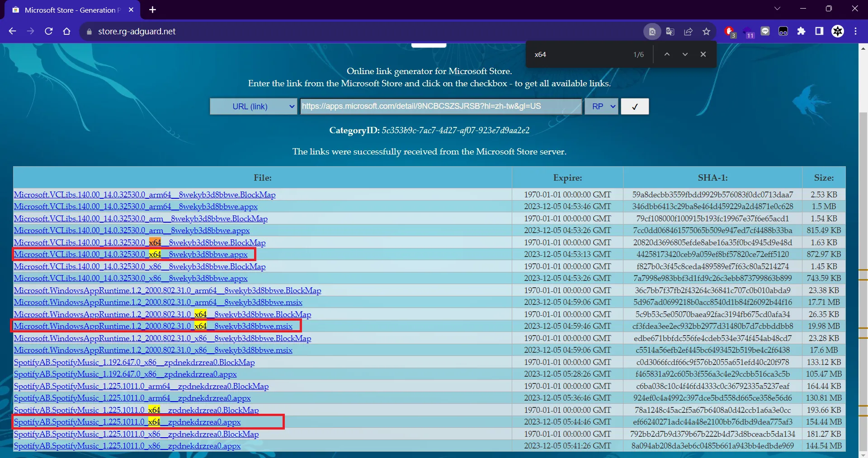Select the 154.44 MB size cell
This screenshot has width=868, height=458.
(x=824, y=422)
